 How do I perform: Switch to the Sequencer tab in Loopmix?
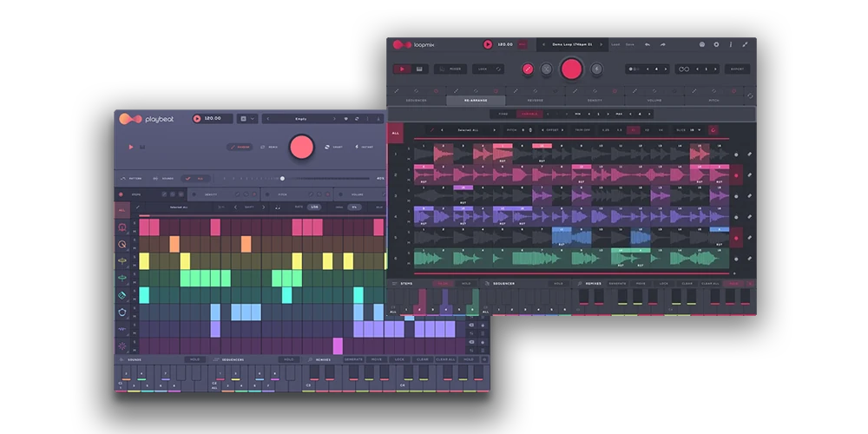[417, 101]
